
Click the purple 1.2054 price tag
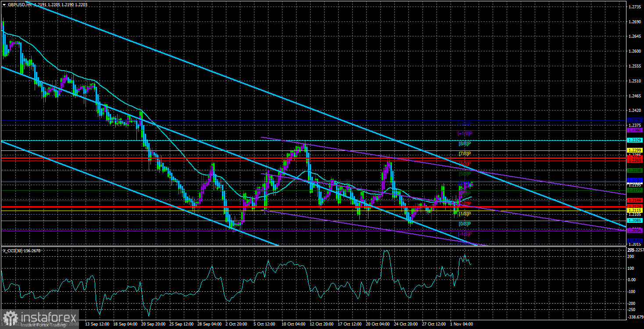point(635,230)
